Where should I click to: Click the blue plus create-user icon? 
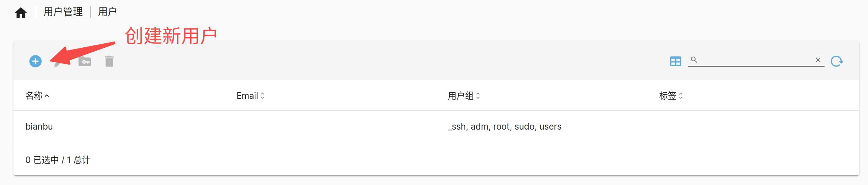click(x=35, y=61)
